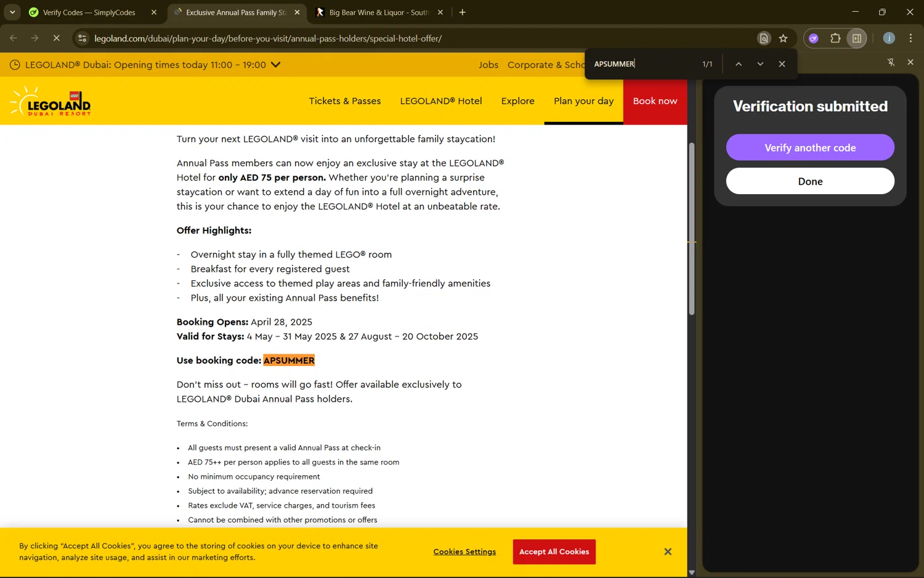
Task: Open the Jobs link
Action: click(488, 65)
